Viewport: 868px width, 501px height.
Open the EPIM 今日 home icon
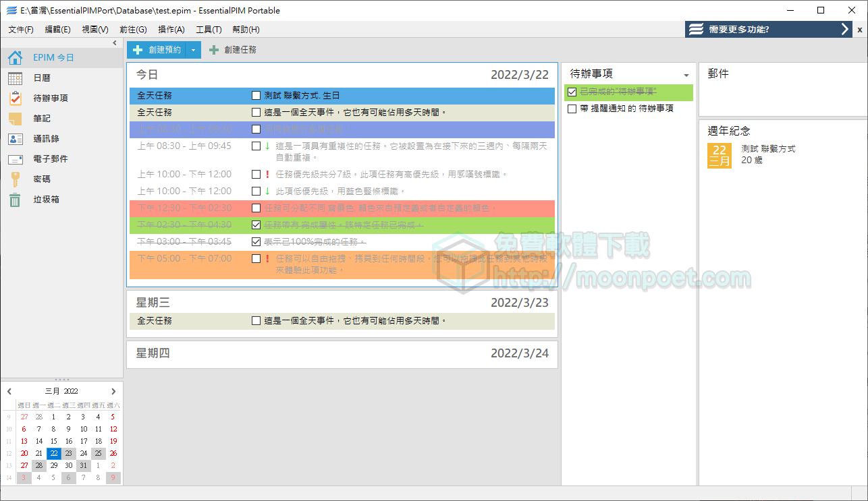(x=15, y=58)
